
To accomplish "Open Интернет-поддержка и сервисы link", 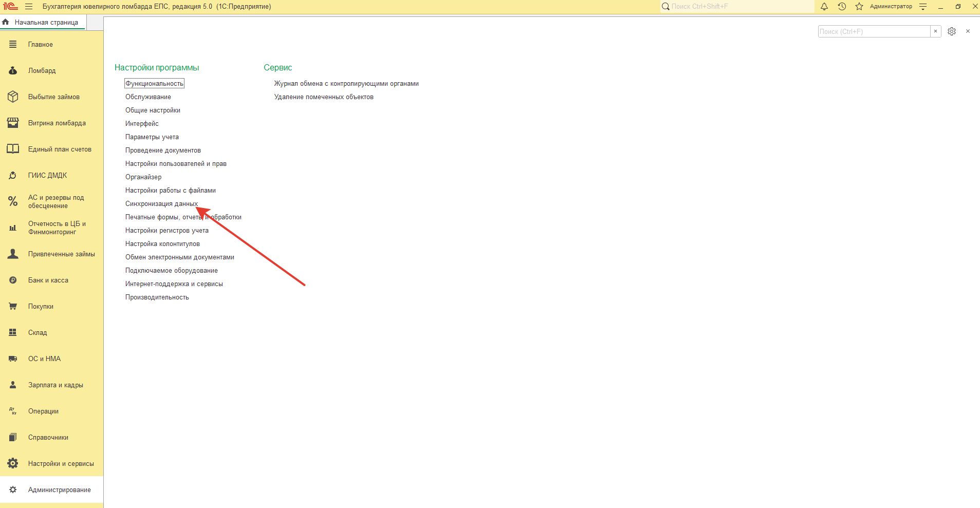I will [x=174, y=284].
